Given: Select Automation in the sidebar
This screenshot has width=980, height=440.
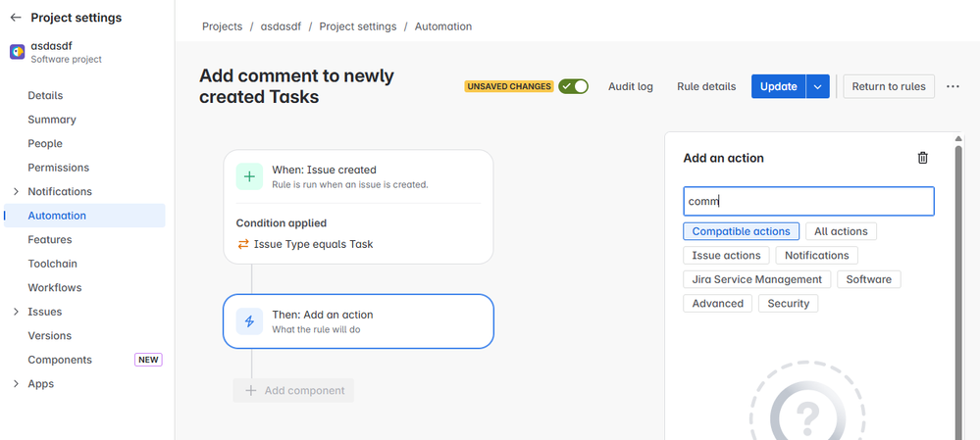Looking at the screenshot, I should tap(84, 216).
